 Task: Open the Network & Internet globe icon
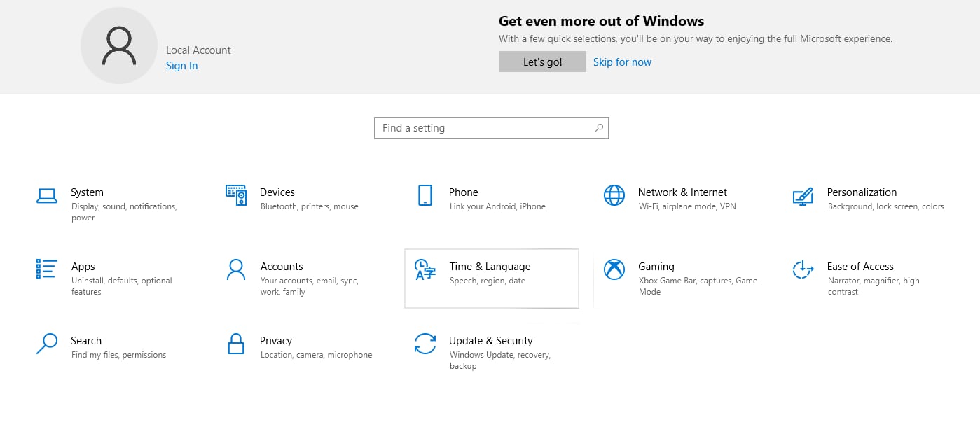[614, 195]
